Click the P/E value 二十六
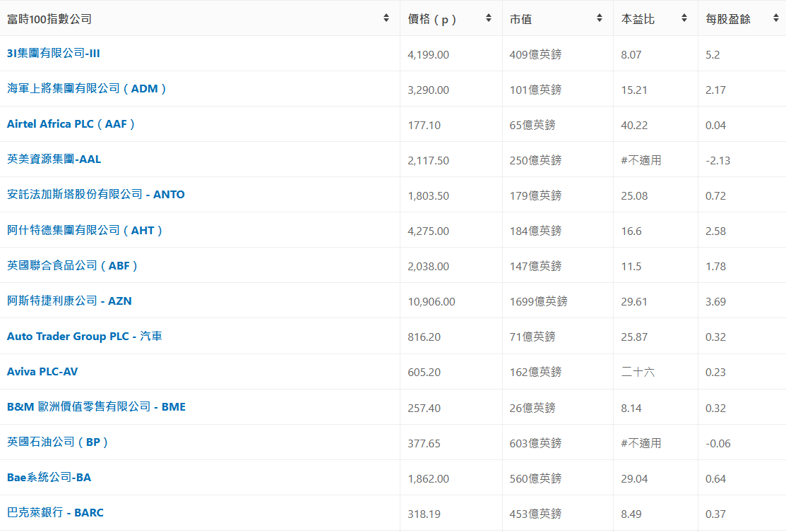The width and height of the screenshot is (786, 532). pyautogui.click(x=638, y=373)
